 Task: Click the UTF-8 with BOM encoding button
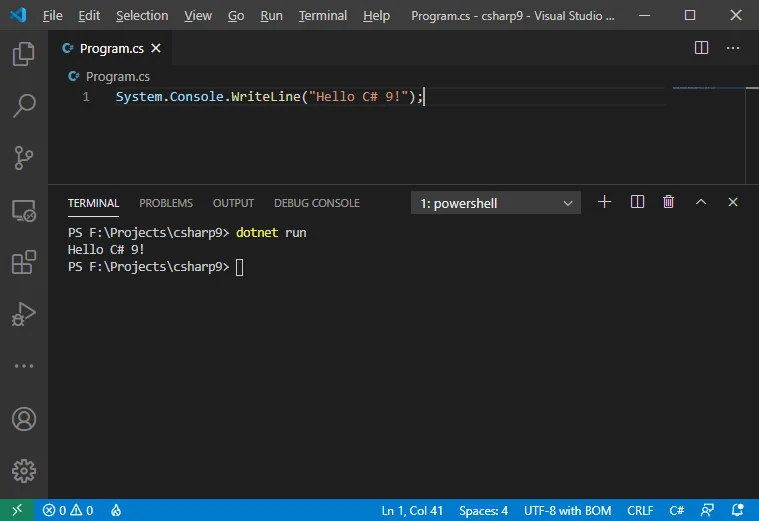click(x=567, y=511)
